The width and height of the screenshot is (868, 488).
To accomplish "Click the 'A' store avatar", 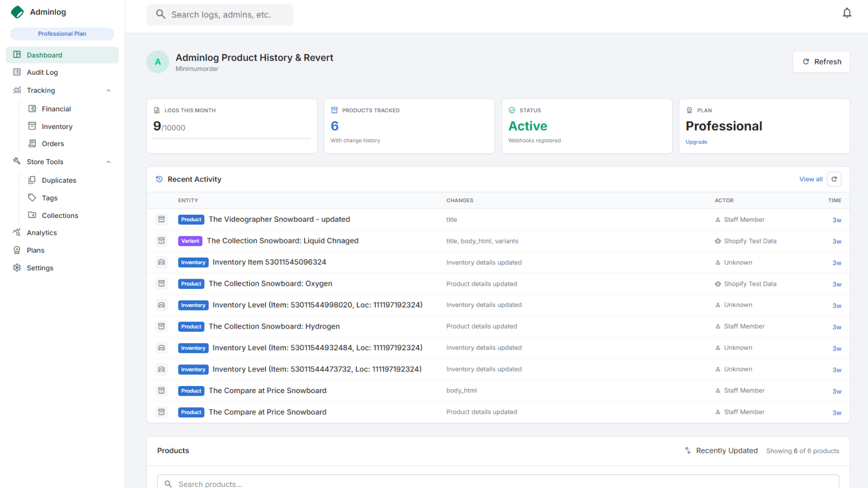I will point(158,62).
